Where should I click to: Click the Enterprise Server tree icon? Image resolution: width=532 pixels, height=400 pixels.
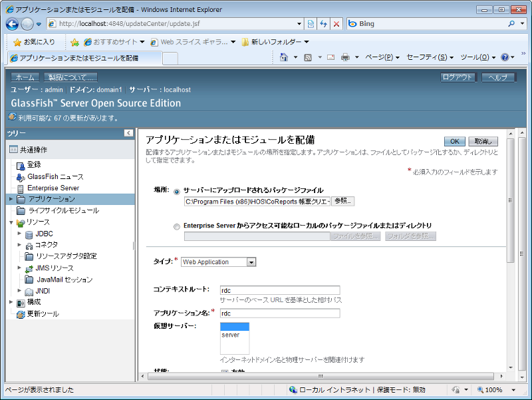pos(21,188)
